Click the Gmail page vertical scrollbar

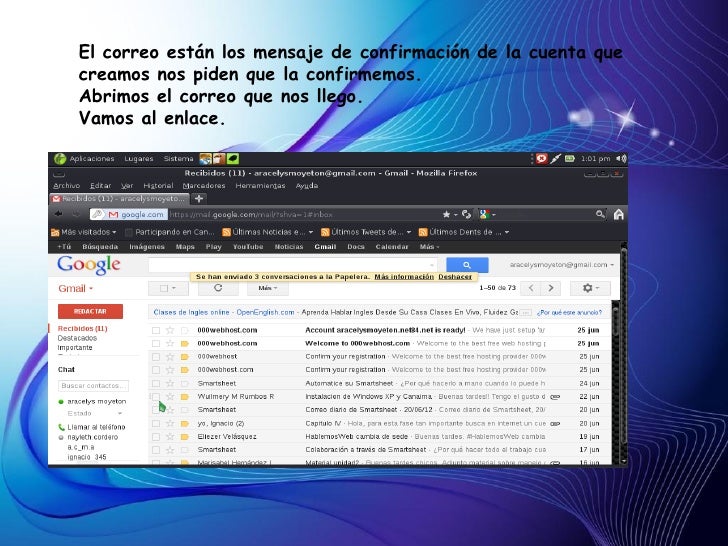pos(616,381)
